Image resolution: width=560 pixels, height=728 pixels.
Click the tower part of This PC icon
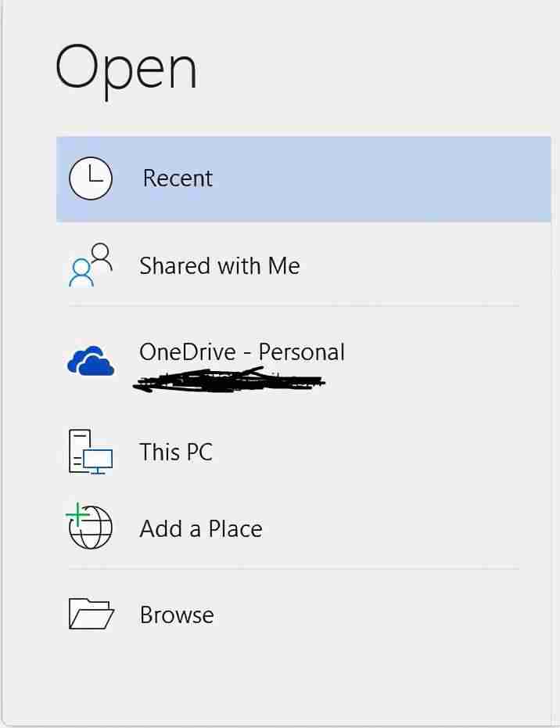tap(78, 450)
